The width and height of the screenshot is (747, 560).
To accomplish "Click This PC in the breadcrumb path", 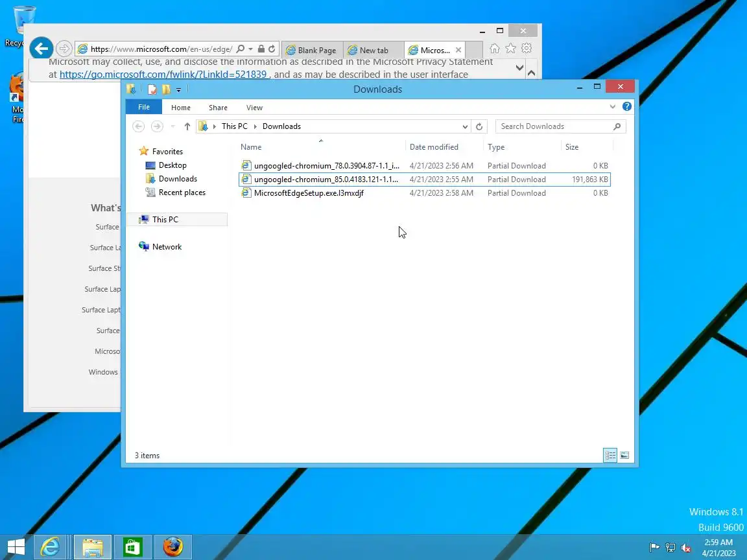I will [234, 126].
